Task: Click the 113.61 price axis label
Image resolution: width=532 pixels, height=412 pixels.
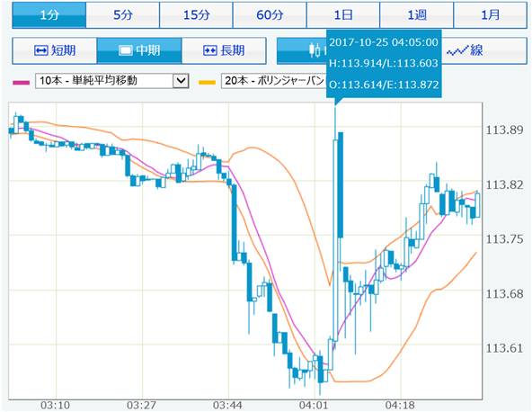Action: pos(504,348)
